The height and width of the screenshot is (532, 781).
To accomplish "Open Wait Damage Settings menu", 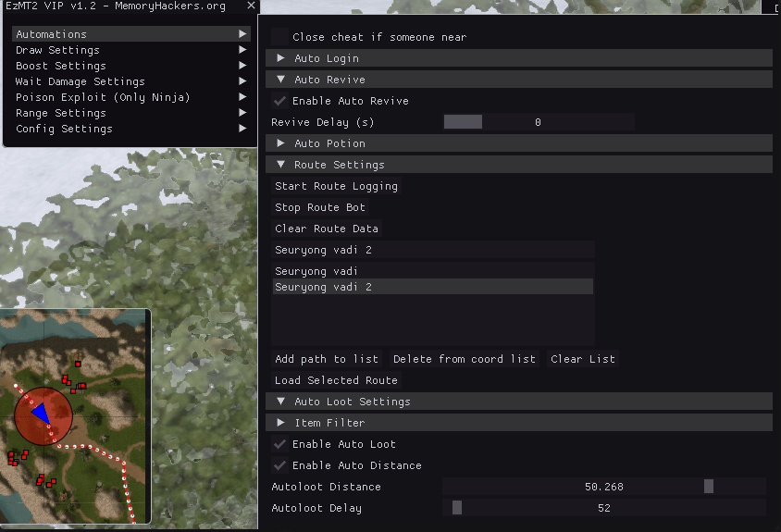I will click(130, 81).
